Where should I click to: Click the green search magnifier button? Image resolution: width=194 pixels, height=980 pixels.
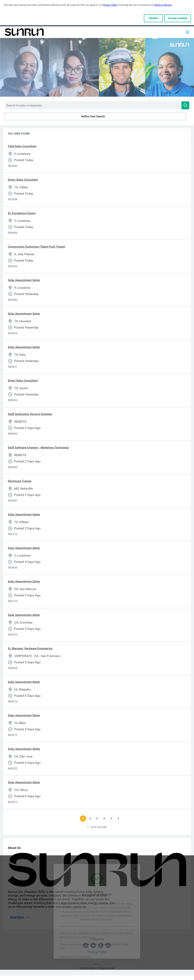(x=185, y=105)
